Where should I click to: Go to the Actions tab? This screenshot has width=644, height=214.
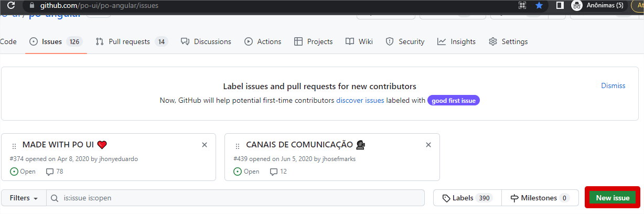pyautogui.click(x=263, y=41)
